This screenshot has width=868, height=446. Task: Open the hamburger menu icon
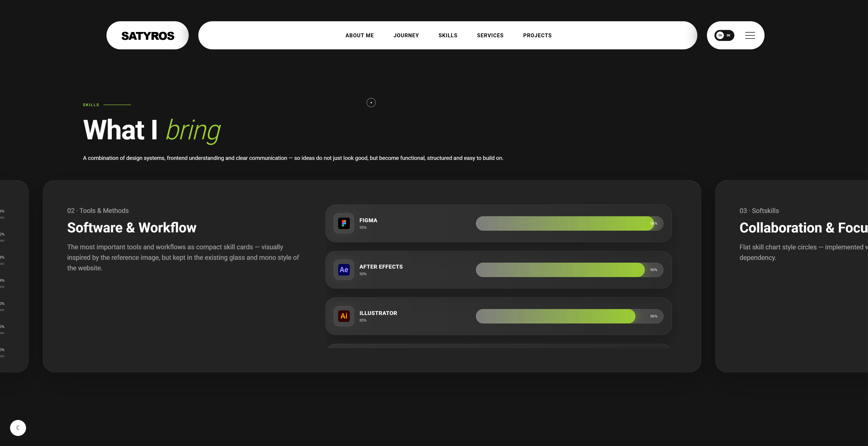point(750,35)
